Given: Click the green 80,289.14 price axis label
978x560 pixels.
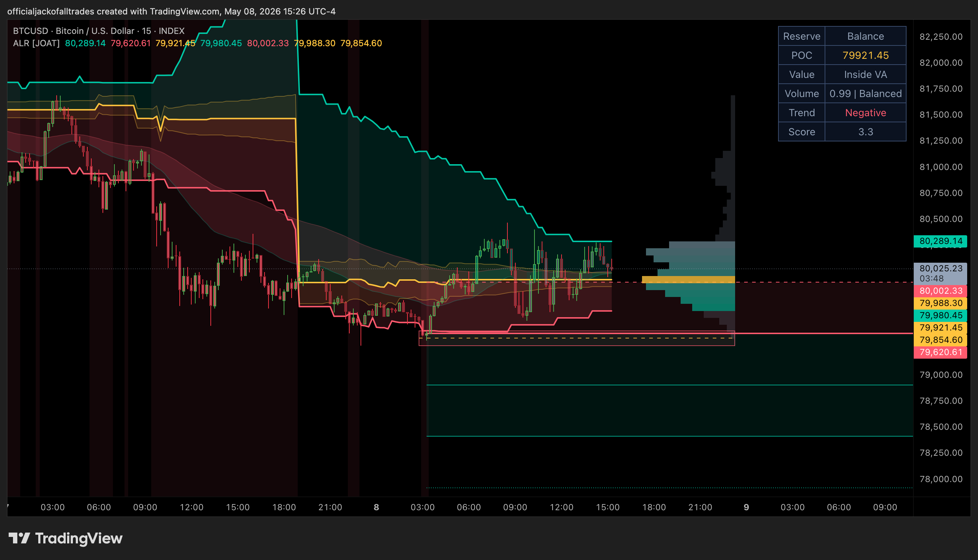Looking at the screenshot, I should (940, 241).
